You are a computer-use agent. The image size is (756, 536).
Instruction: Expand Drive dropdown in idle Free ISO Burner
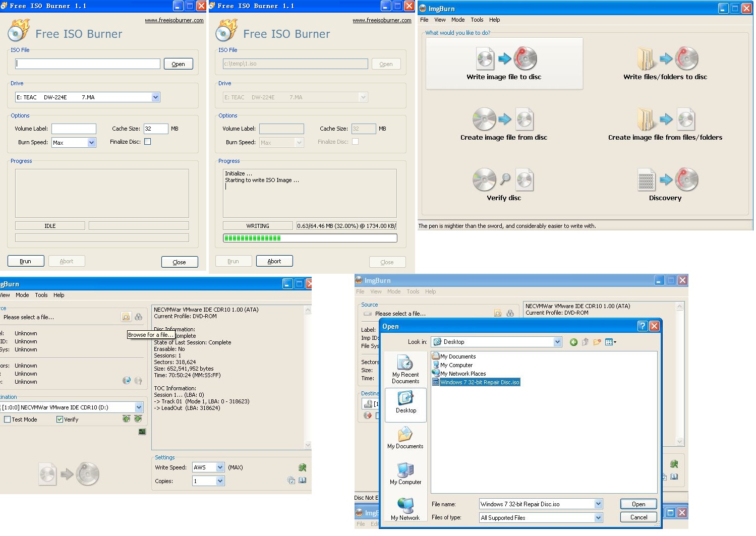(155, 97)
